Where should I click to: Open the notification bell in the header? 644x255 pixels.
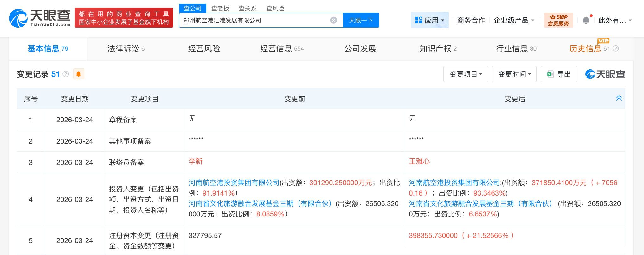pyautogui.click(x=586, y=20)
